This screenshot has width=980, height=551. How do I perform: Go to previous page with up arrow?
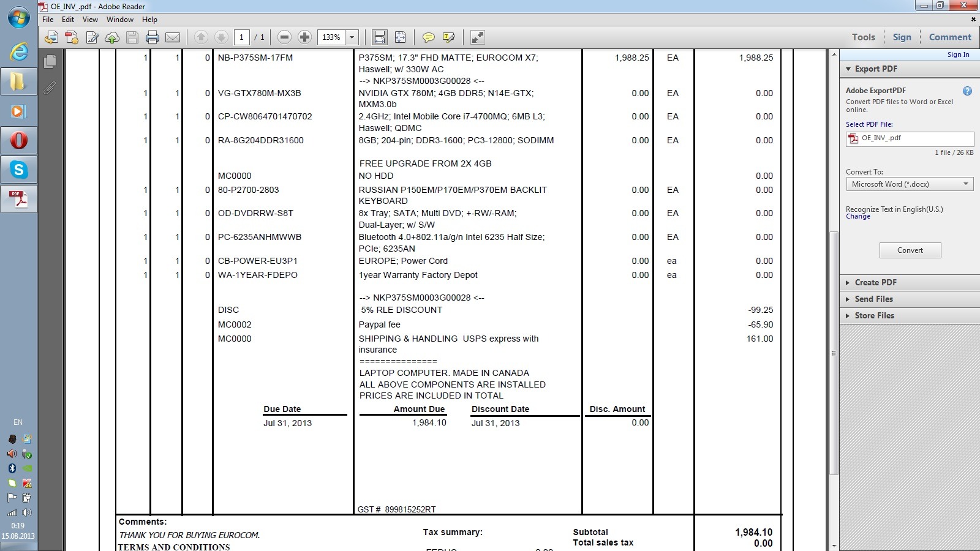point(201,37)
